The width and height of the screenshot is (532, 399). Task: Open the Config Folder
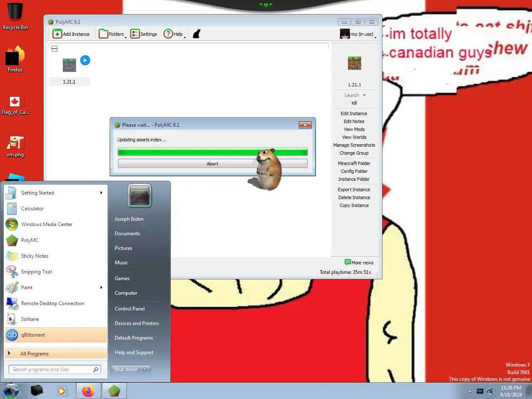pos(354,171)
